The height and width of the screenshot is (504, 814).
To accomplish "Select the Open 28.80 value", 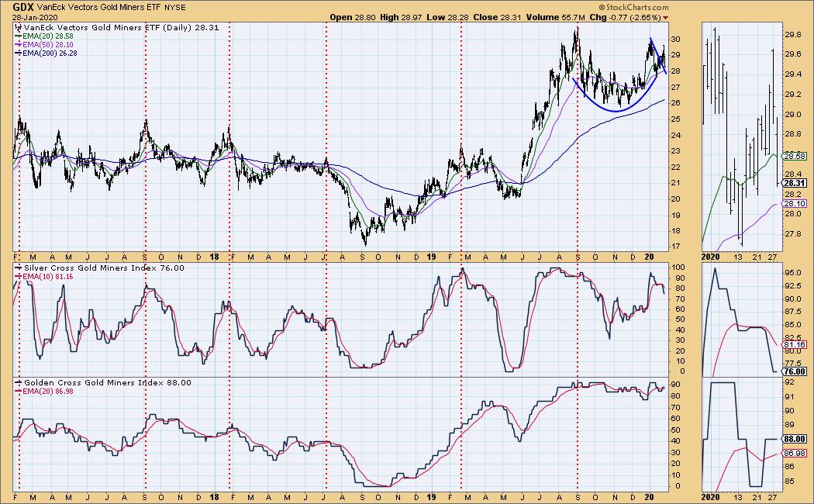I will click(353, 17).
